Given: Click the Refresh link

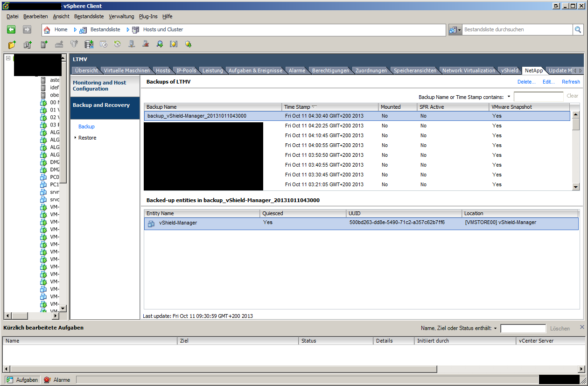Looking at the screenshot, I should pyautogui.click(x=571, y=82).
